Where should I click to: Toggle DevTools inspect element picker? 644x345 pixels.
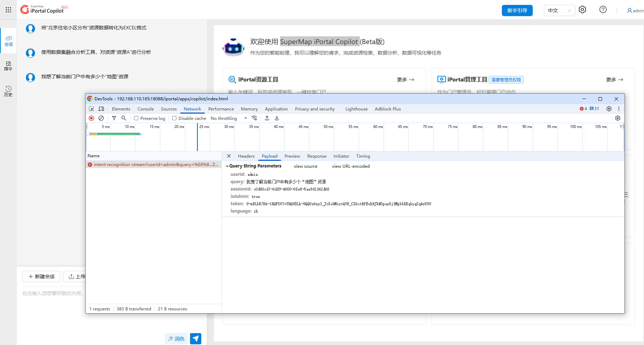[91, 109]
